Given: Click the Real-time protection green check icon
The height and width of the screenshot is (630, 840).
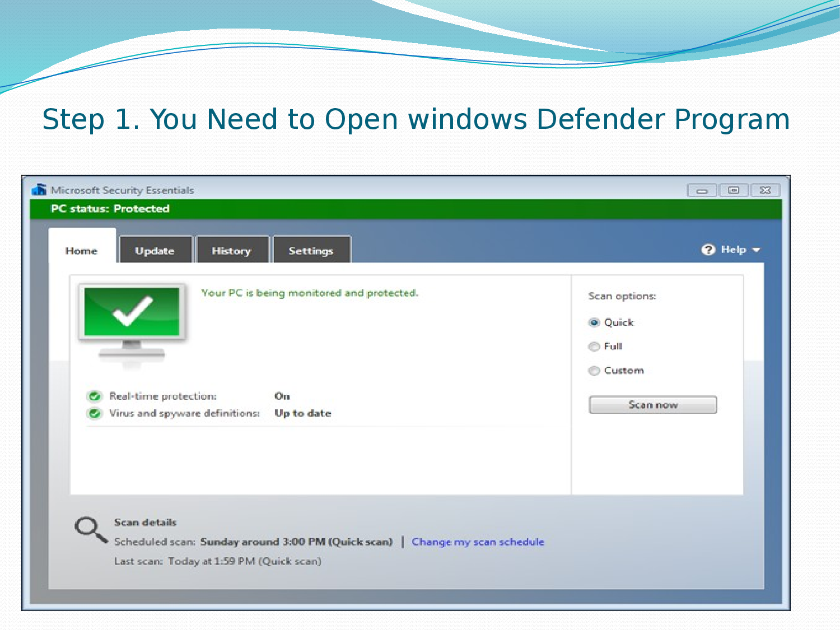Looking at the screenshot, I should tap(95, 396).
